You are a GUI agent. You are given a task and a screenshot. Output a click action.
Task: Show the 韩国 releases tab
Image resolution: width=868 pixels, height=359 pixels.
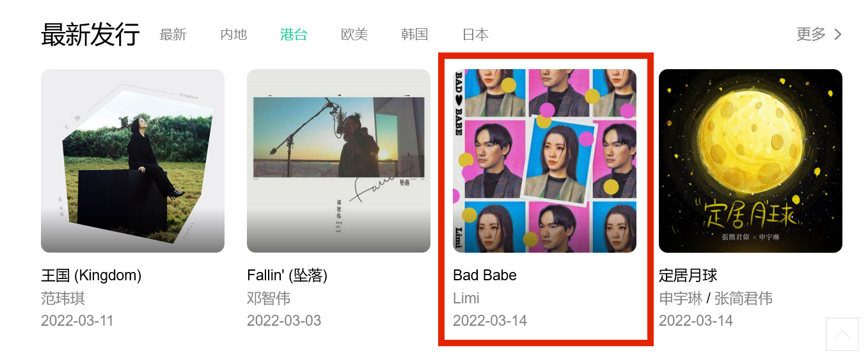(414, 35)
